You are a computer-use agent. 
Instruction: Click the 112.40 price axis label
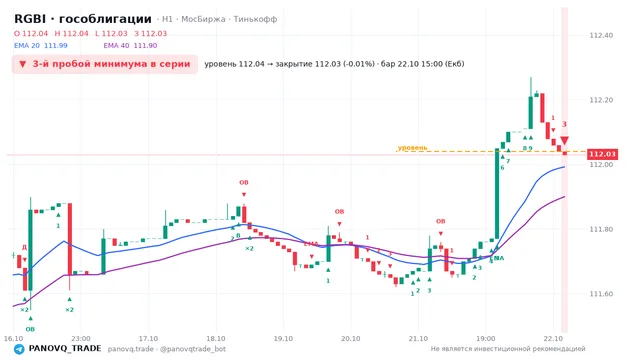[x=601, y=36]
